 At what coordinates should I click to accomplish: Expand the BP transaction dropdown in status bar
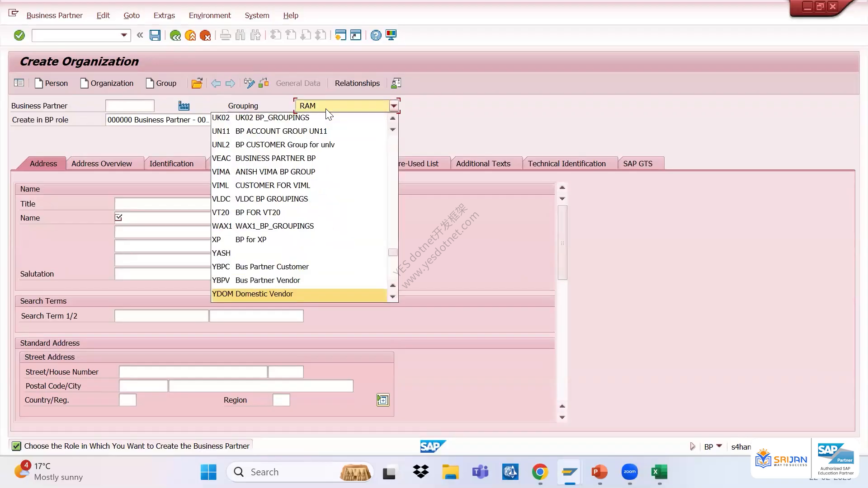719,446
